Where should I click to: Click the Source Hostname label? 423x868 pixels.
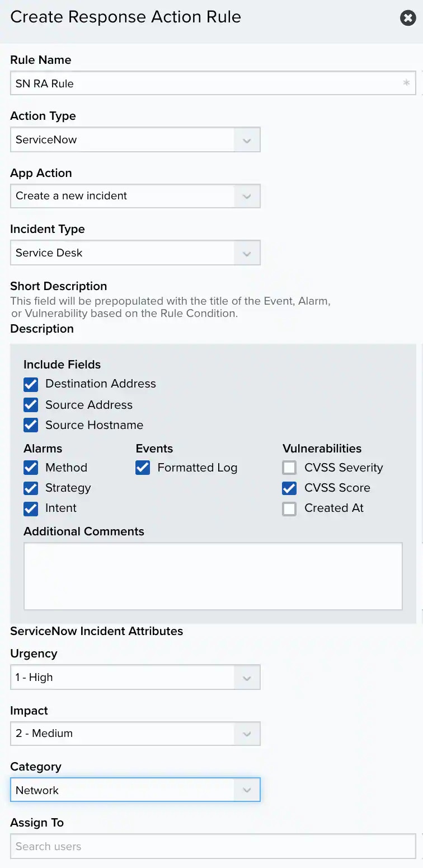coord(94,425)
